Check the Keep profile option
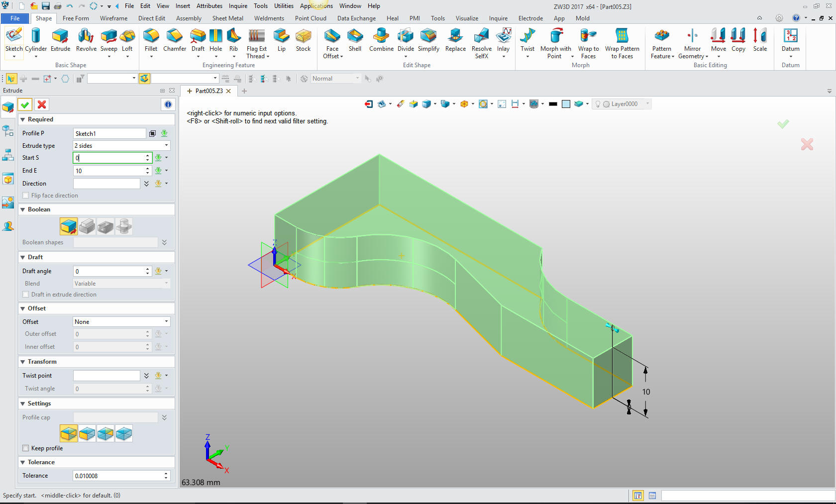 click(26, 448)
